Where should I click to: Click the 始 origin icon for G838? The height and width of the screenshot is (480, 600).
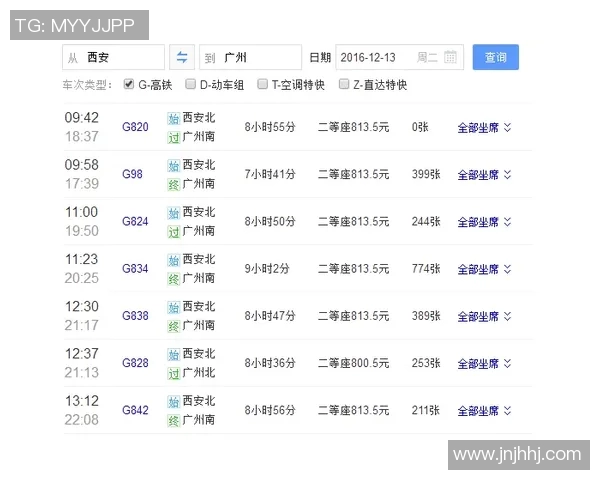[174, 307]
